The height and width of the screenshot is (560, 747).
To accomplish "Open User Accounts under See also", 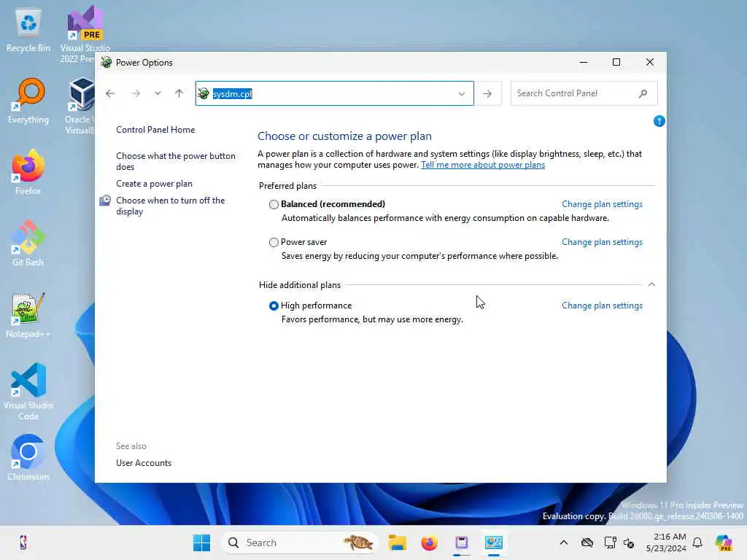I will (144, 463).
